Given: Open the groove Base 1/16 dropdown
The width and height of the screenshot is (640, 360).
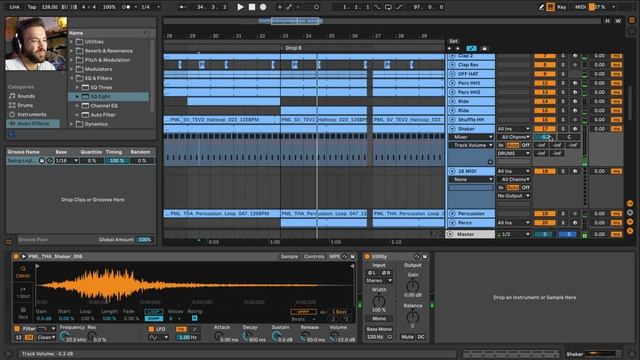Looking at the screenshot, I should (67, 160).
